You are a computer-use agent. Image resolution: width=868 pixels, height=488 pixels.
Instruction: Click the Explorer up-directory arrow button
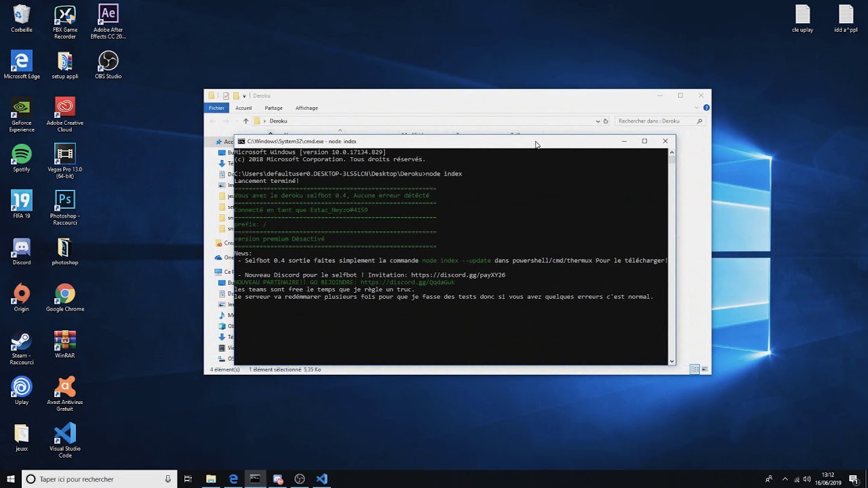point(245,121)
